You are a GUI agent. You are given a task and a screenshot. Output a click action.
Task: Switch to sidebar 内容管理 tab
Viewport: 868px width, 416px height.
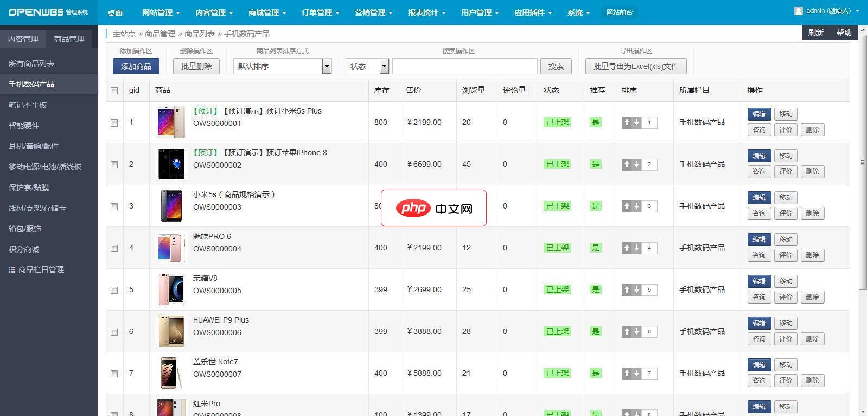point(23,39)
